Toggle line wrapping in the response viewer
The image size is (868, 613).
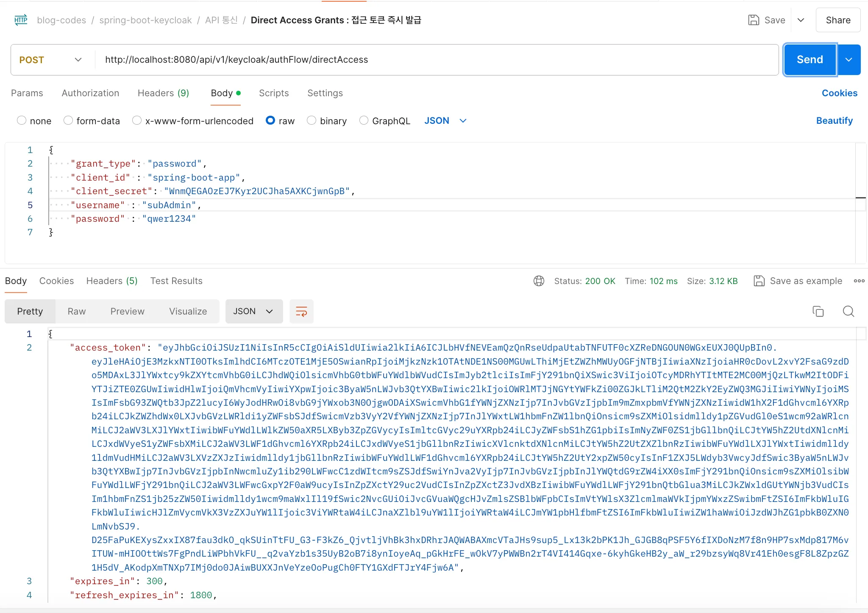pyautogui.click(x=301, y=311)
